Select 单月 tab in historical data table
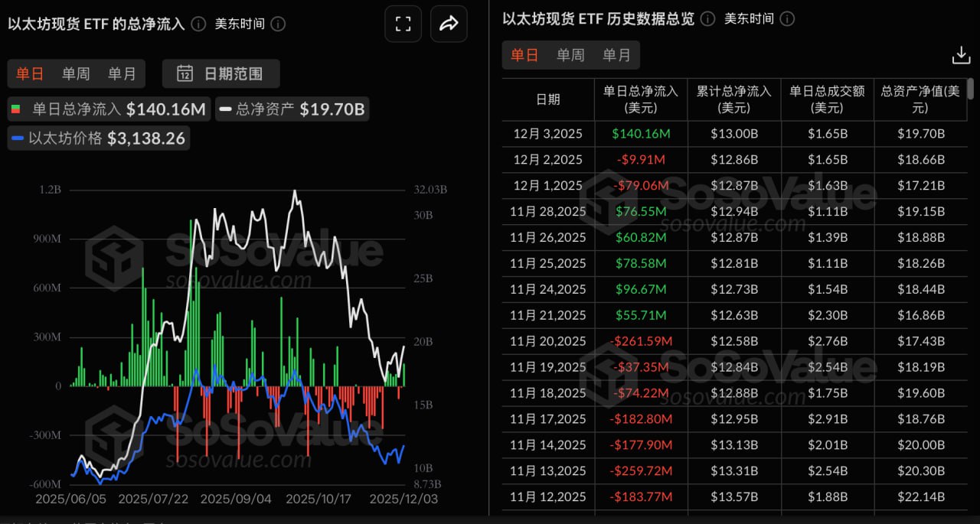 (616, 55)
